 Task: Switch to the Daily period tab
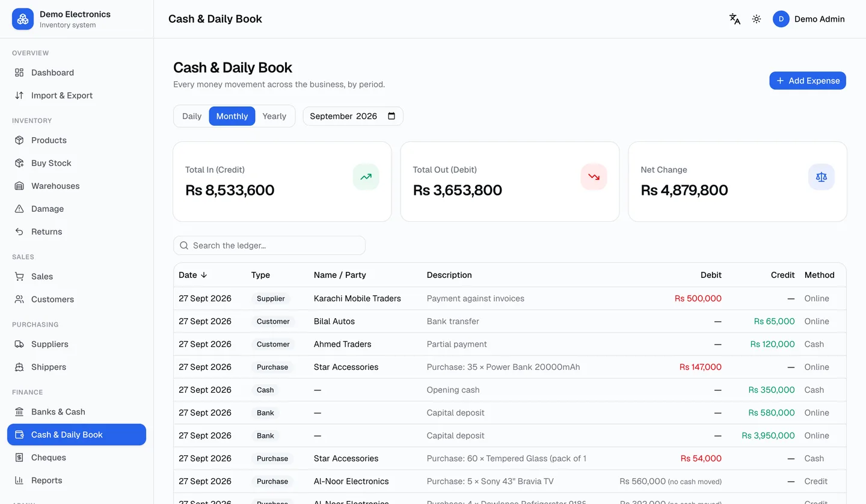point(192,116)
